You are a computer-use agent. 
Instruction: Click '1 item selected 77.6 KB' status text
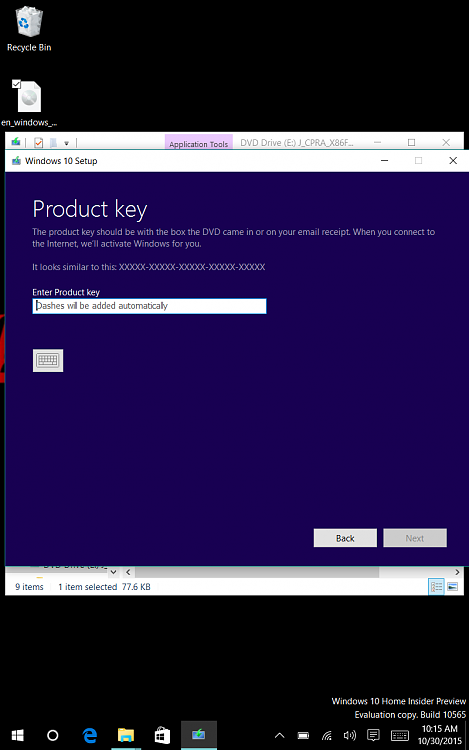[104, 587]
